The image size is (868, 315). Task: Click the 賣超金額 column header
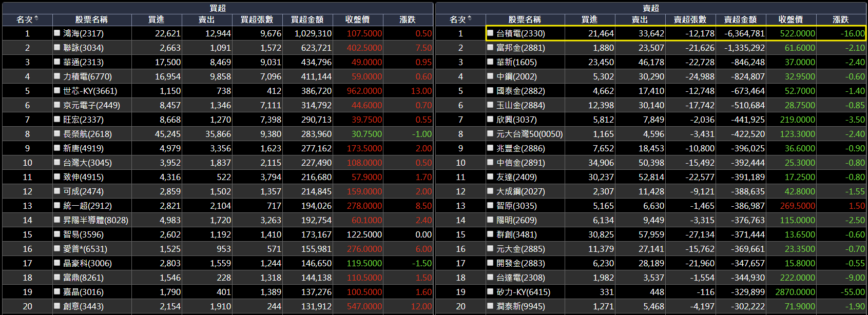coord(741,19)
